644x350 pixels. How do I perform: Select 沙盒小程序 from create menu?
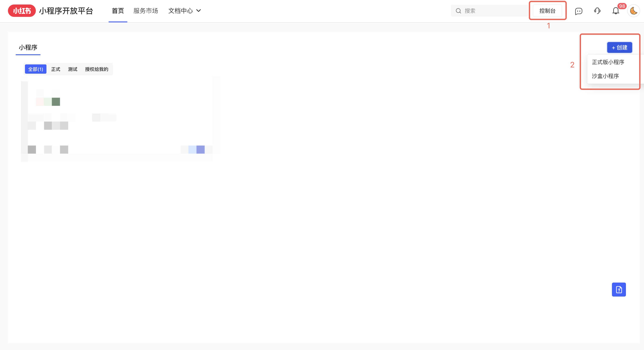605,76
